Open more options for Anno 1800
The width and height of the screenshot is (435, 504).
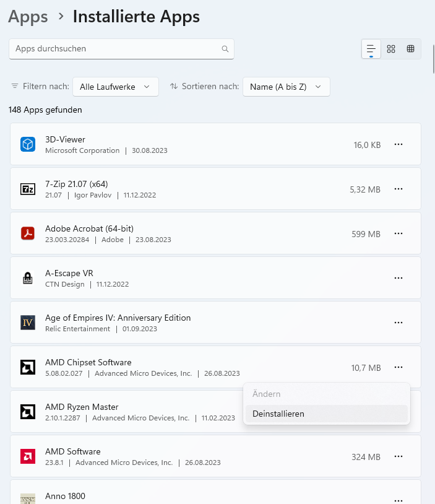(x=398, y=500)
